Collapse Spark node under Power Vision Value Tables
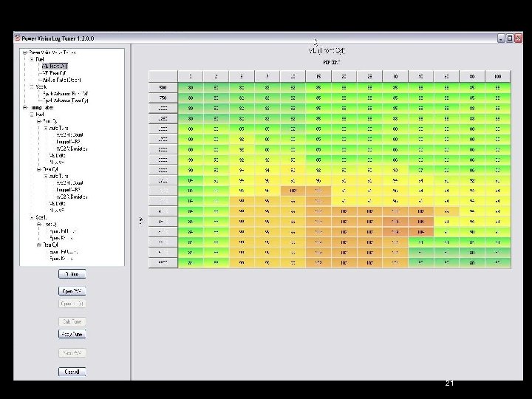This screenshot has width=532, height=399. (x=32, y=87)
